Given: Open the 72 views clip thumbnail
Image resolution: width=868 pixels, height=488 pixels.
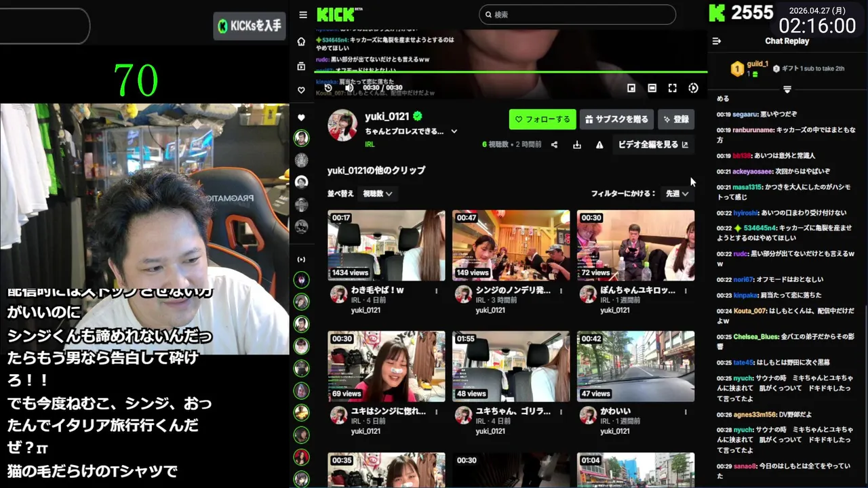Looking at the screenshot, I should point(635,245).
